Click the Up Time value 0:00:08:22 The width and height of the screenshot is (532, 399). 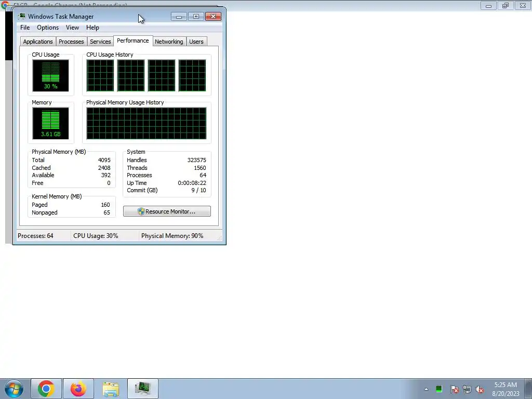192,183
